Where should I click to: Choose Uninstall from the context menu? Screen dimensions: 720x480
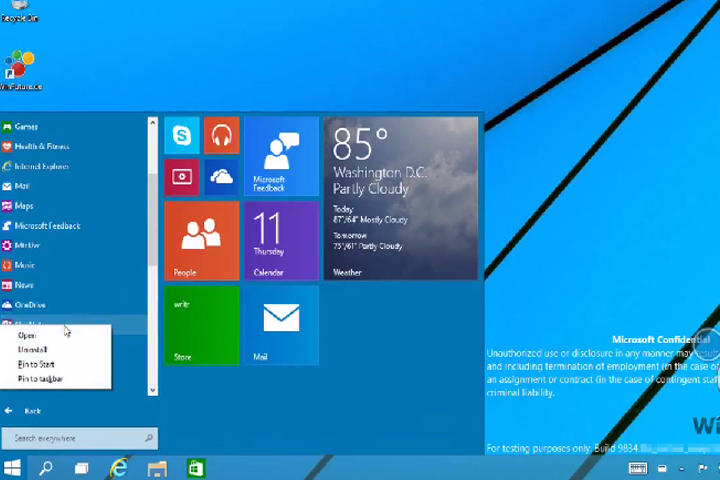[x=33, y=350]
